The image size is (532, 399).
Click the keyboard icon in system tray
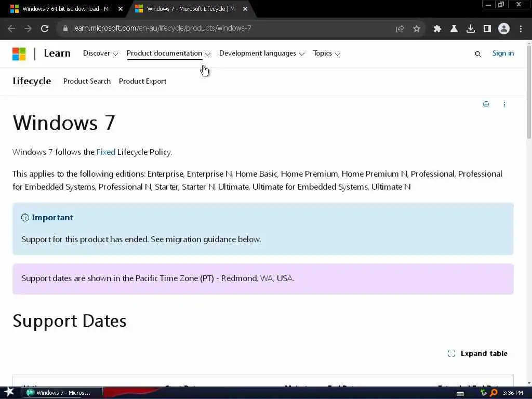[x=460, y=394]
